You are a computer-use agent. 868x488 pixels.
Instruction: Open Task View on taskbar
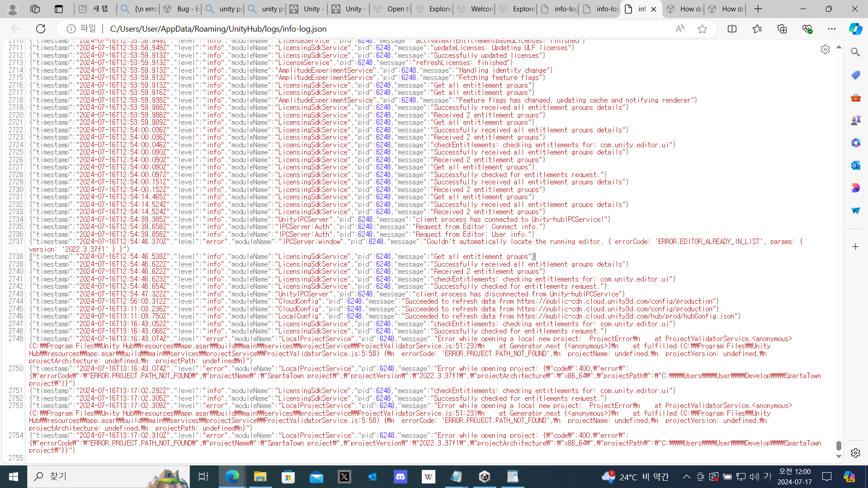coord(203,476)
